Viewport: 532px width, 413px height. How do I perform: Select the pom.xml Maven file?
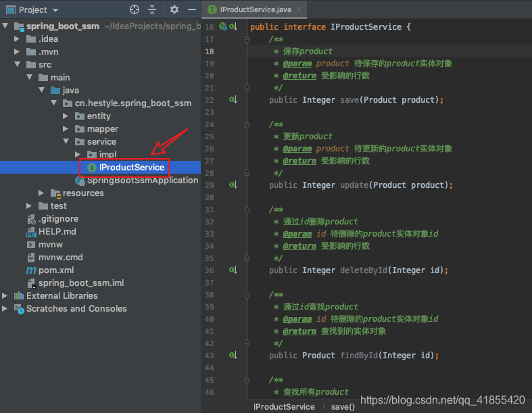[101, 270]
